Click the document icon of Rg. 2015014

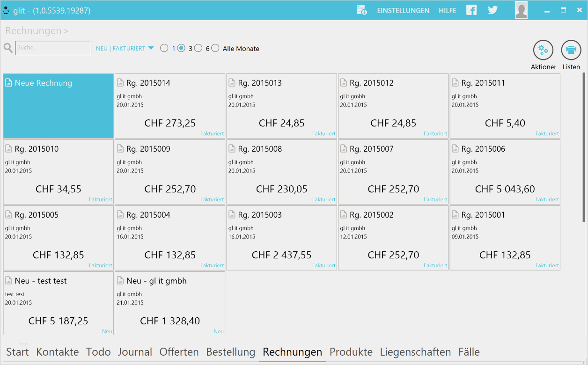120,83
